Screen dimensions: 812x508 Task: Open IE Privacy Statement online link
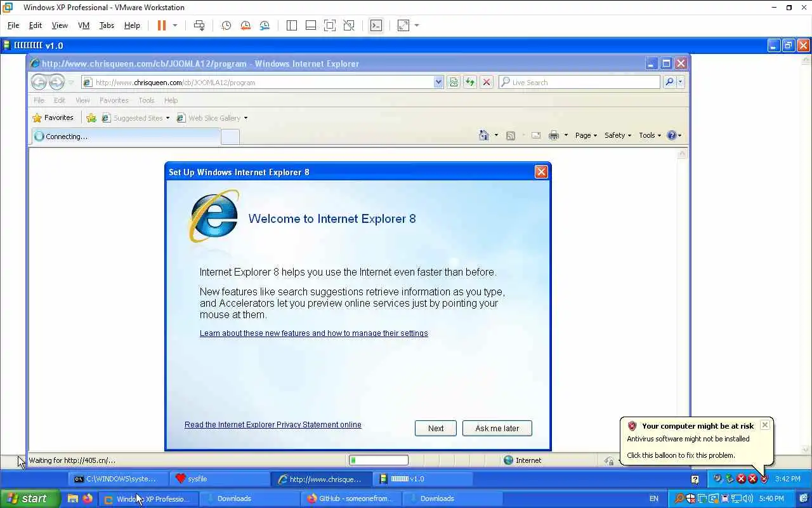coord(273,425)
